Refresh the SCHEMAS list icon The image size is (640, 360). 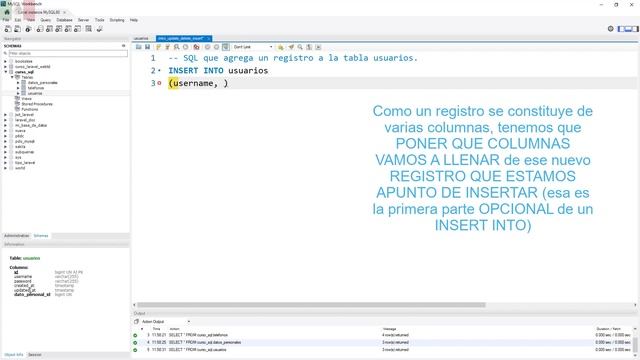tap(124, 46)
